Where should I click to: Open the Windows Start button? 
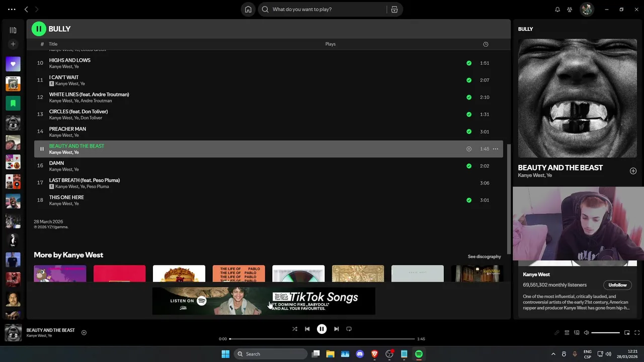225,354
